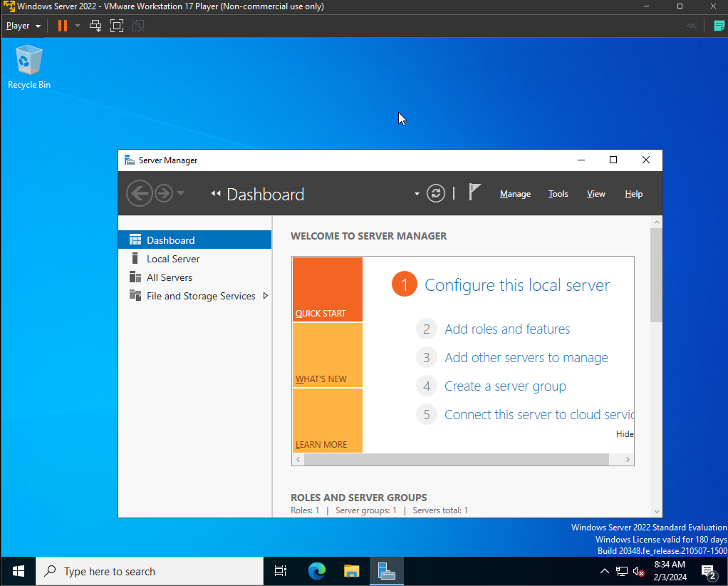Click welcome tile horizontal scrollbar right arrow

[x=628, y=459]
